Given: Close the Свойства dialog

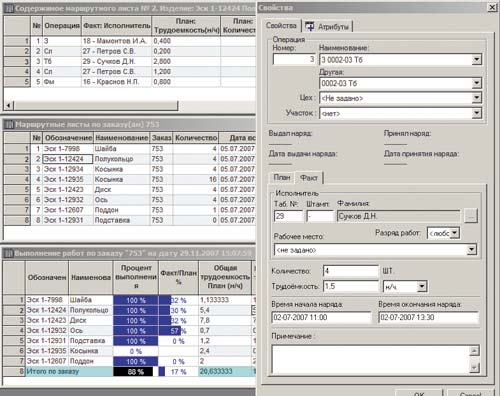Looking at the screenshot, I should [x=492, y=7].
